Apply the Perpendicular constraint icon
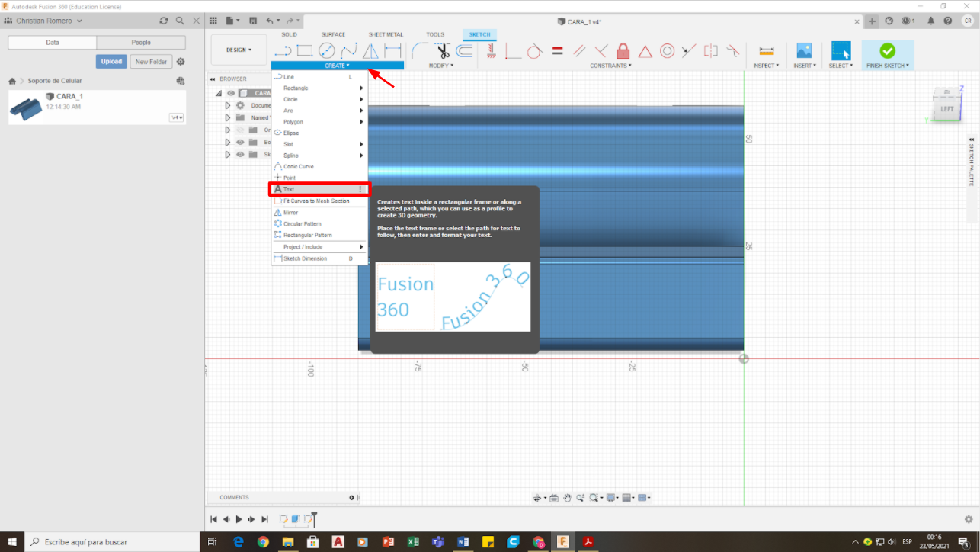Image resolution: width=980 pixels, height=552 pixels. [x=601, y=51]
